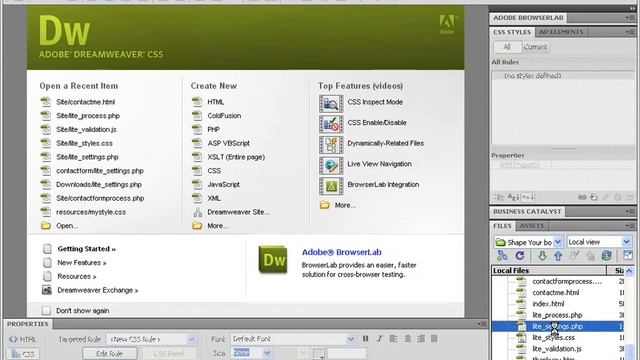This screenshot has height=360, width=640.
Task: Open the Adobe BrowserLab link
Action: coord(342,252)
